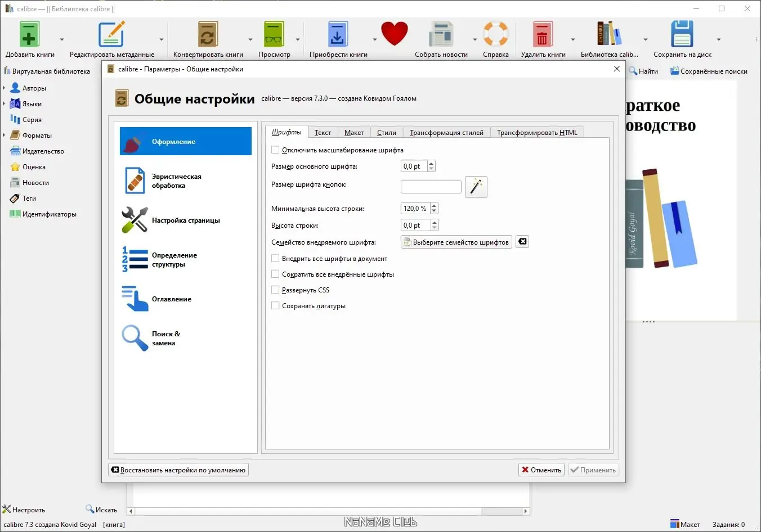Open the Edit metadata dropdown arrow
This screenshot has height=532, width=761.
pos(162,39)
